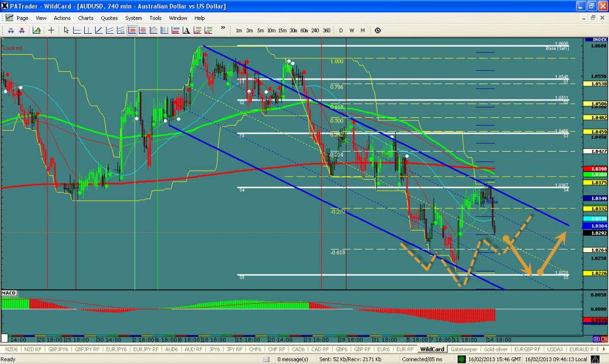Select the arrow pointer tool

[x=66, y=30]
